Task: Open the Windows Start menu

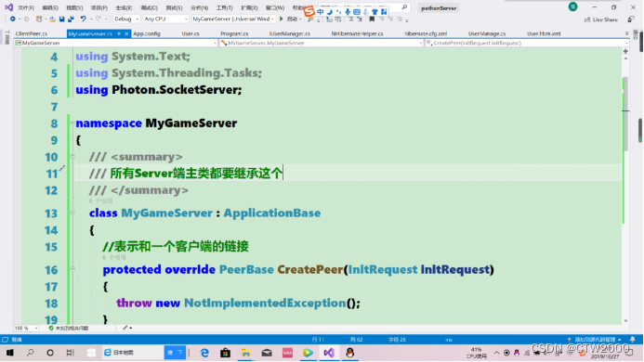Action: coord(10,353)
